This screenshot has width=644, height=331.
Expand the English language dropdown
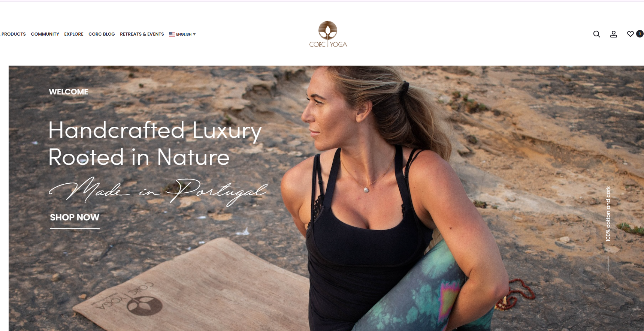point(182,34)
